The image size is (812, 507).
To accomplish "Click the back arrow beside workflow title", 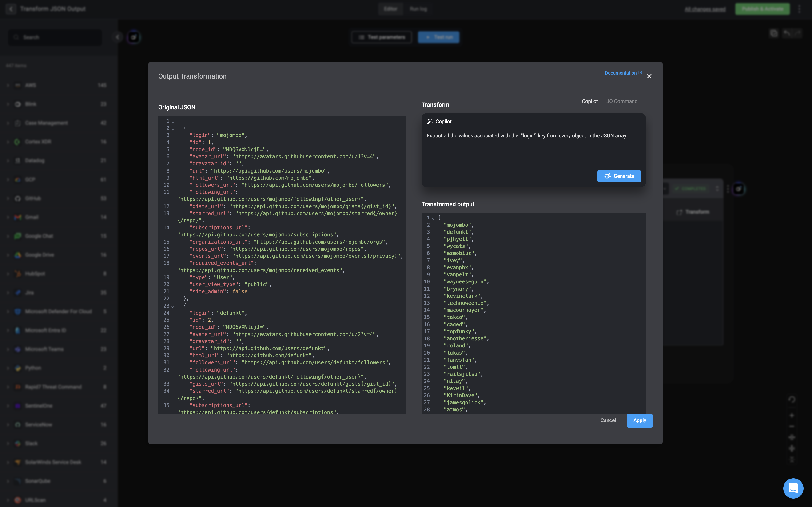I will 11,9.
